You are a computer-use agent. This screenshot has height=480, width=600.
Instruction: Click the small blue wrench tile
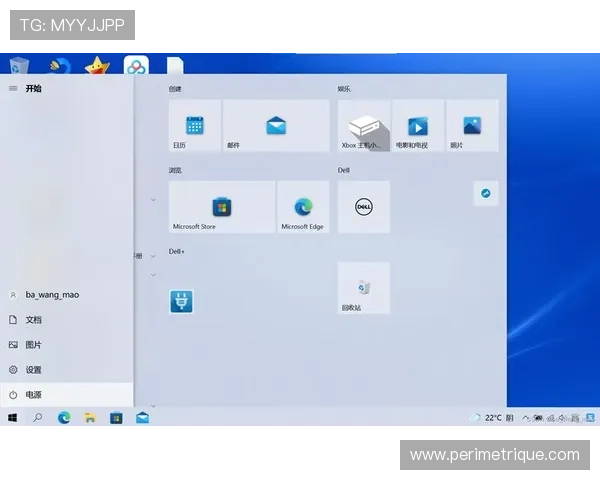pyautogui.click(x=486, y=193)
